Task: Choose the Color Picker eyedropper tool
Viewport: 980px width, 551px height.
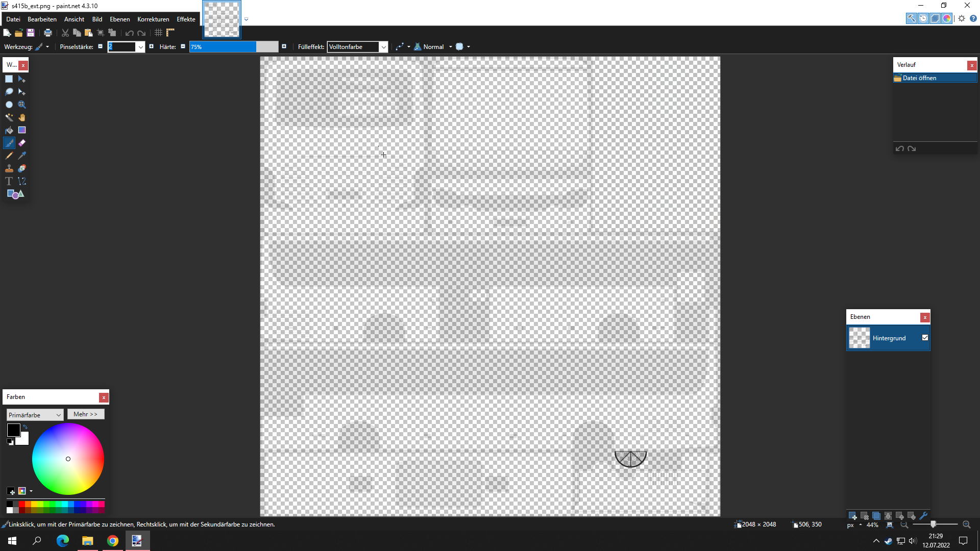Action: [22, 156]
